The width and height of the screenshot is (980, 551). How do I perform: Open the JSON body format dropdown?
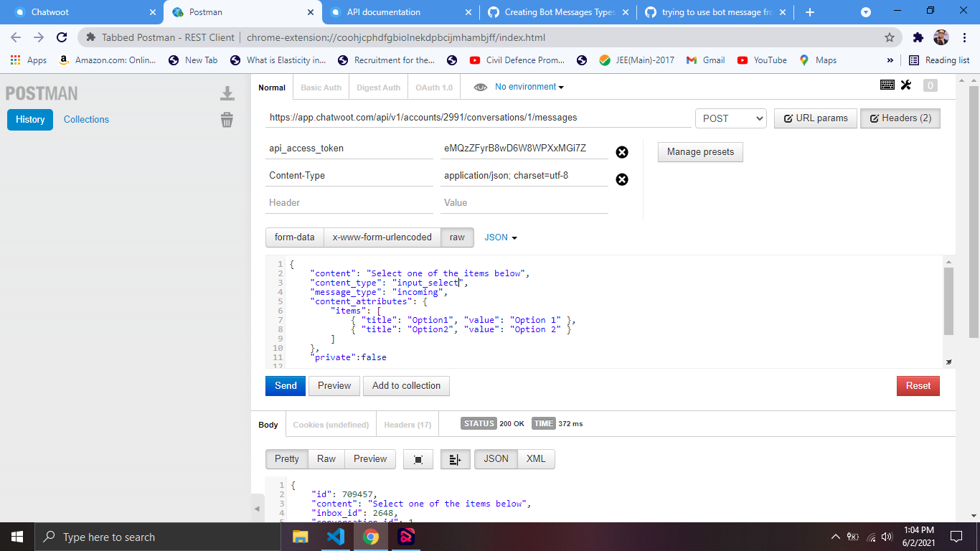click(500, 237)
